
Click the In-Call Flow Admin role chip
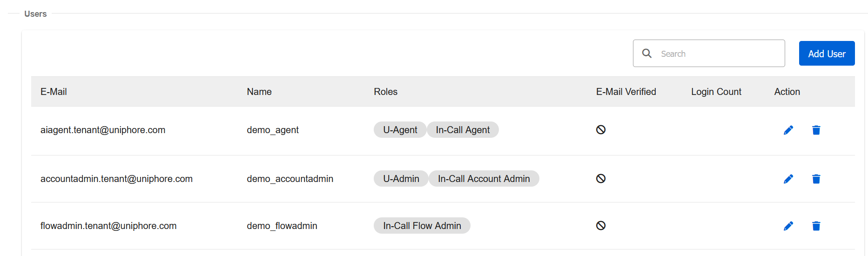[x=422, y=226]
